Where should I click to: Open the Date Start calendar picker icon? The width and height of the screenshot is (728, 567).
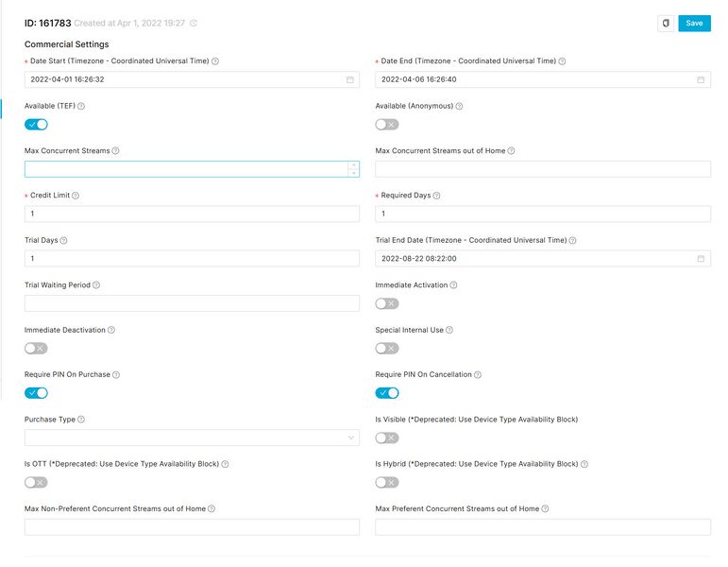pyautogui.click(x=350, y=79)
